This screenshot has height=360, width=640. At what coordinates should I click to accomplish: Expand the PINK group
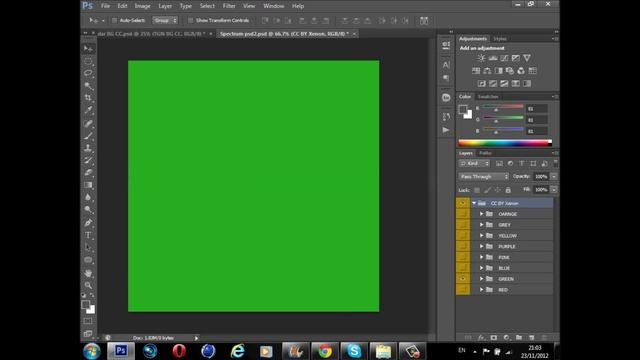pos(482,257)
